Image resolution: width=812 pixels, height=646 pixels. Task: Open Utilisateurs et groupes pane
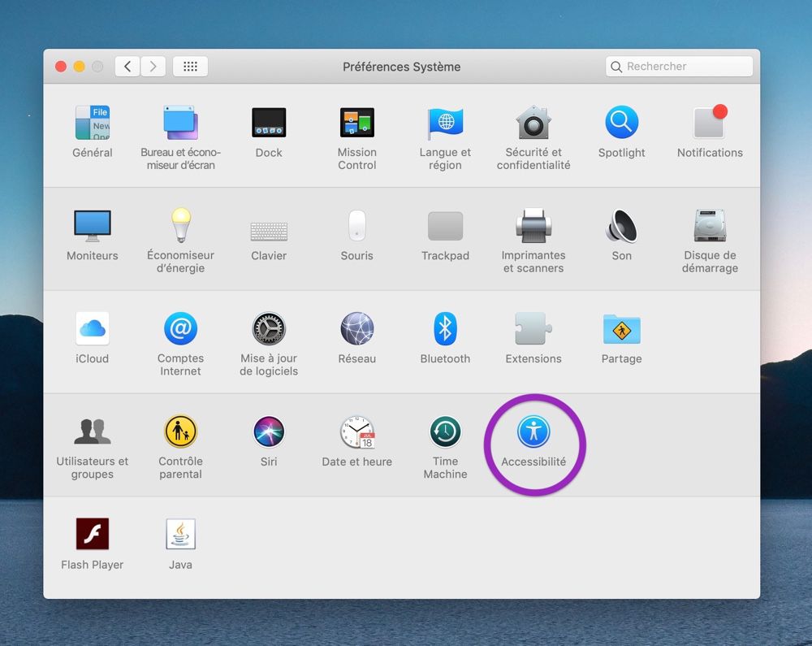(x=93, y=431)
